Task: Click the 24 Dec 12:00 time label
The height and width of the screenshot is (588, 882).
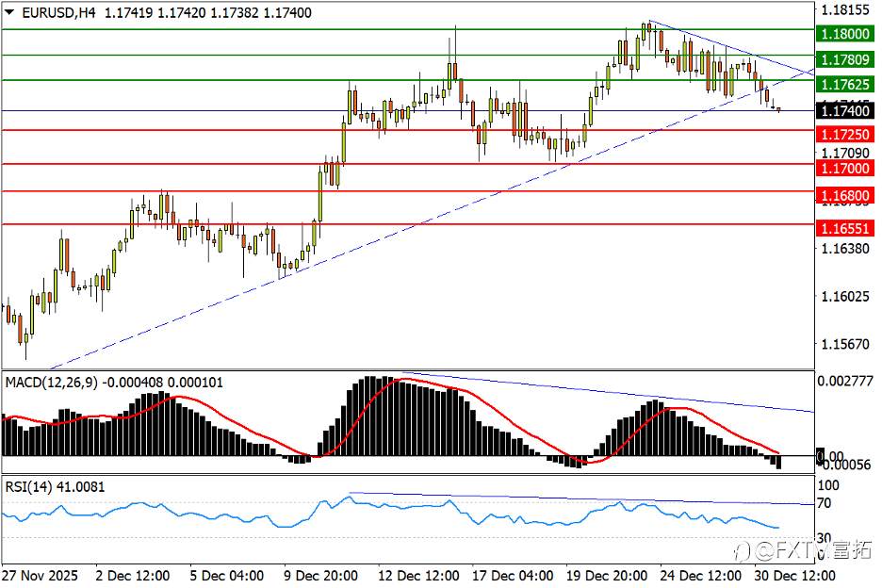Action: 700,576
